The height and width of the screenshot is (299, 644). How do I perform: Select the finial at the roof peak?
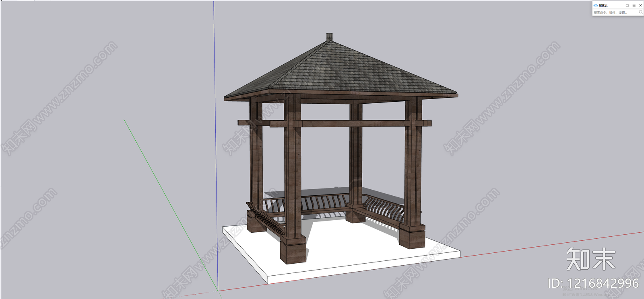point(329,37)
